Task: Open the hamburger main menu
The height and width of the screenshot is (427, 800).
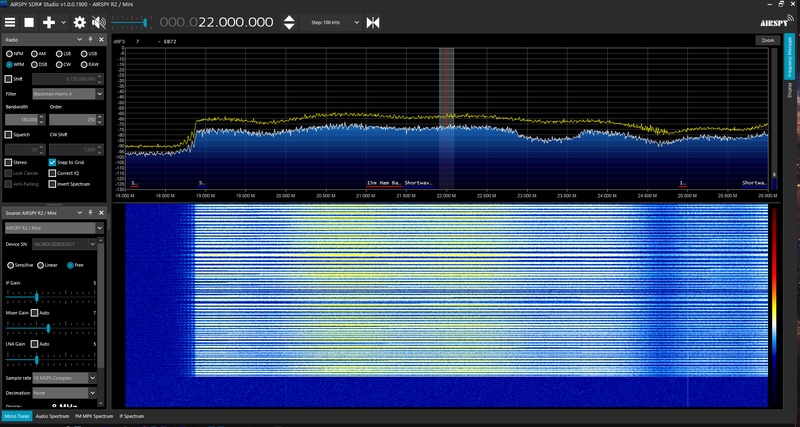Action: [x=9, y=21]
